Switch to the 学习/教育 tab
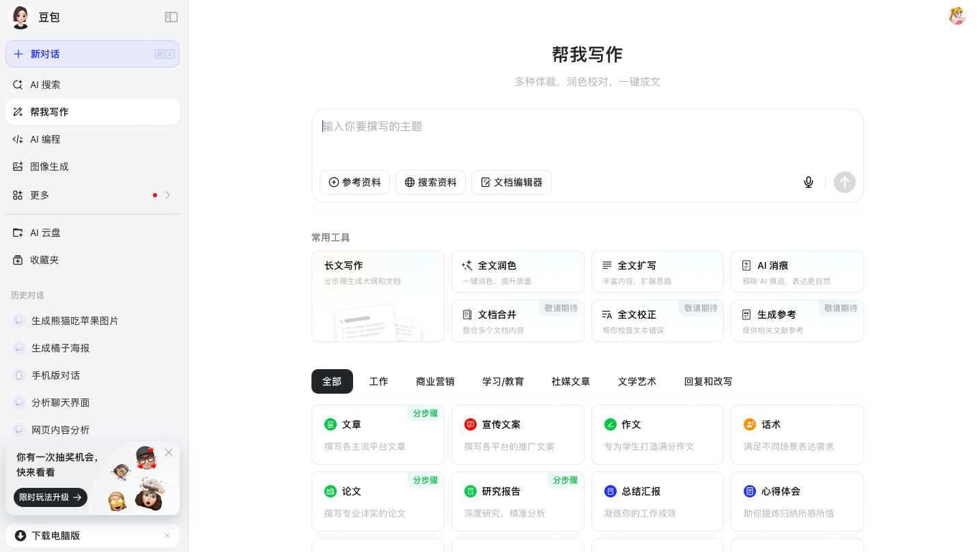Viewport: 980px width, 552px height. [x=503, y=381]
